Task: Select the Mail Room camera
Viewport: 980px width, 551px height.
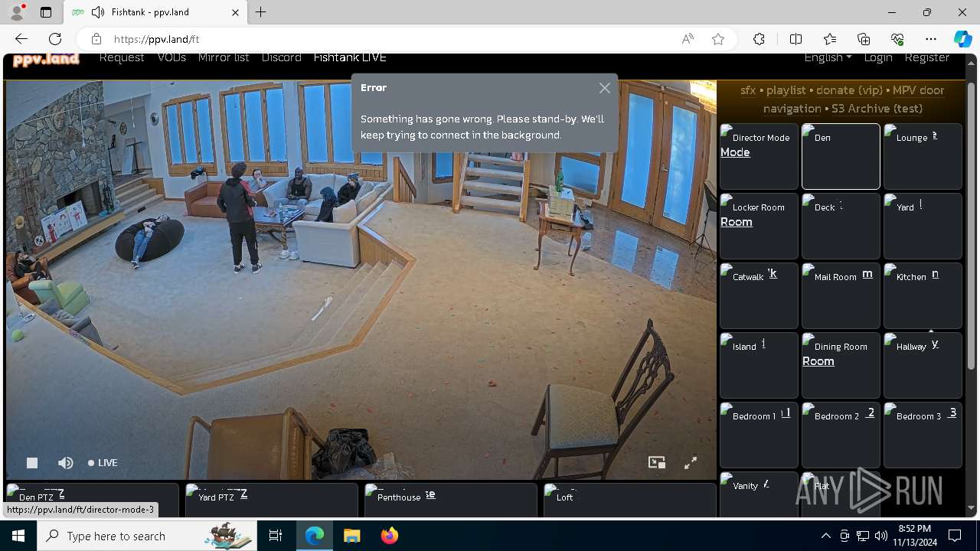Action: tap(841, 295)
